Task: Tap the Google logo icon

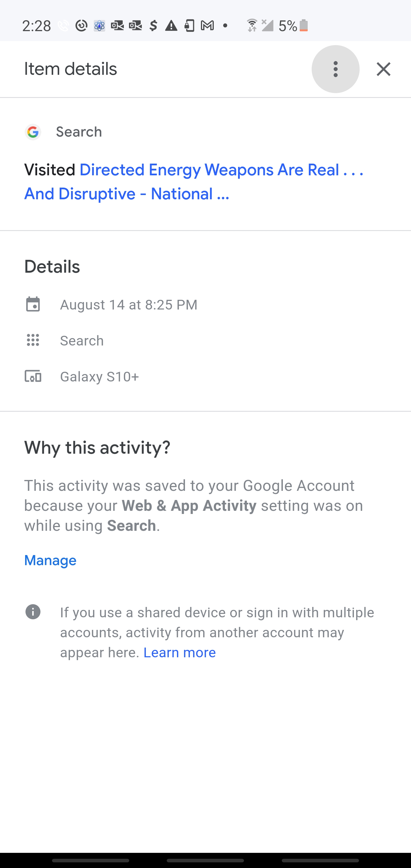Action: pos(33,132)
